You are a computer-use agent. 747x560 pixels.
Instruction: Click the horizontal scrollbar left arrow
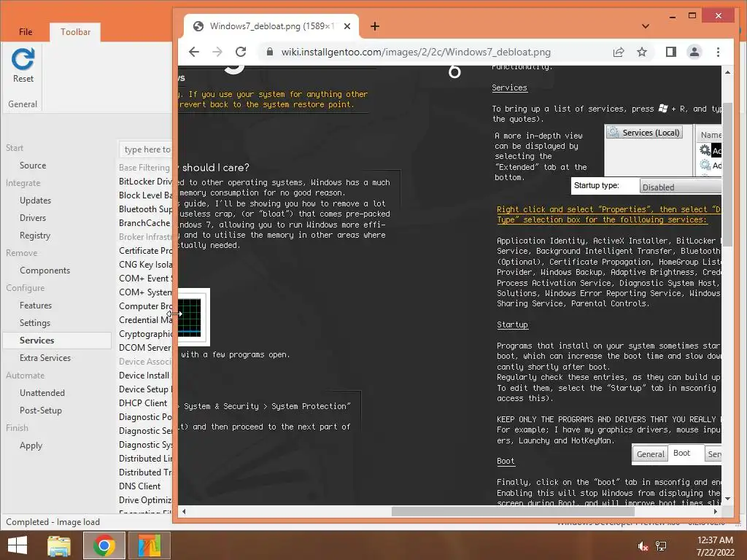click(x=184, y=511)
